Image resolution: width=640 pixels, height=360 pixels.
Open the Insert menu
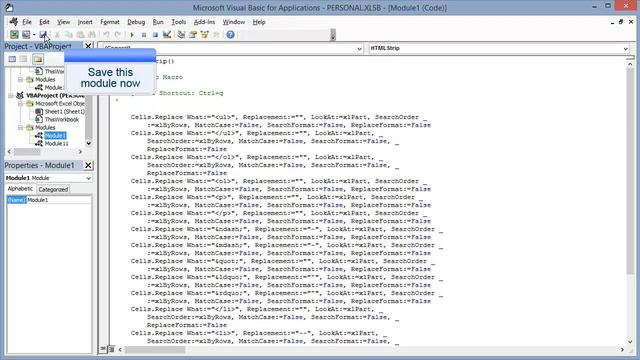[85, 22]
